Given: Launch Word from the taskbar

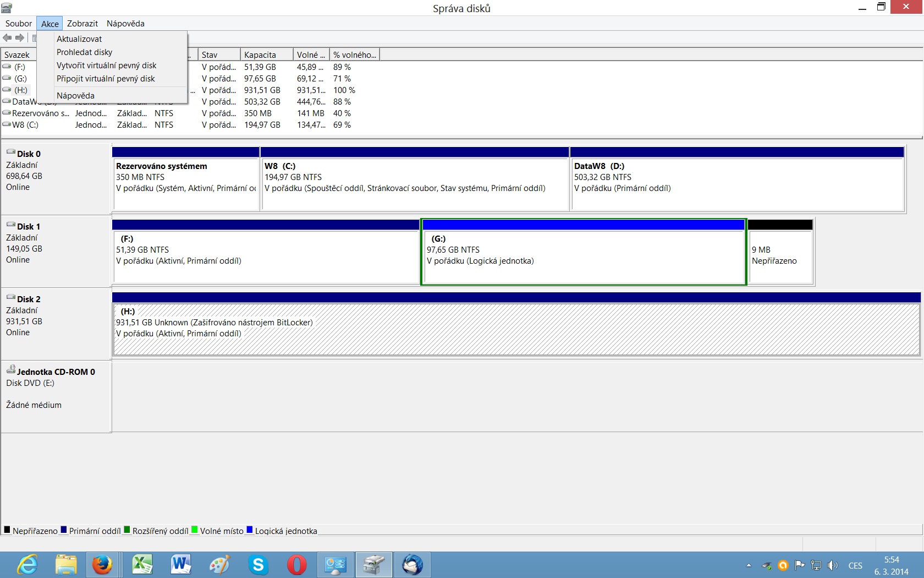Looking at the screenshot, I should tap(180, 565).
